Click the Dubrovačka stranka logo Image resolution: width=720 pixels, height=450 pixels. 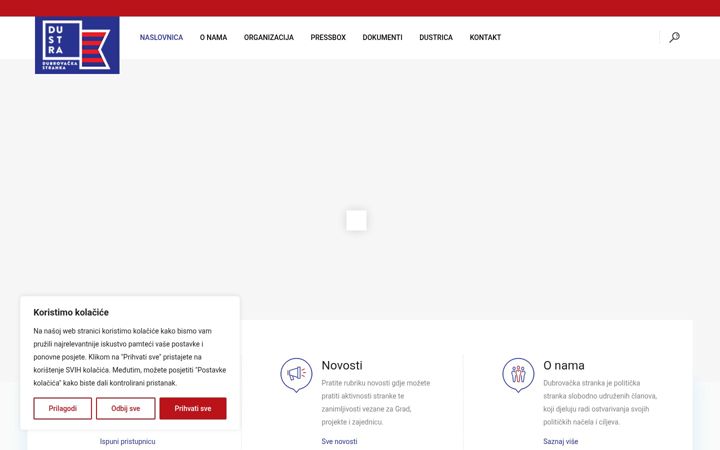click(77, 45)
